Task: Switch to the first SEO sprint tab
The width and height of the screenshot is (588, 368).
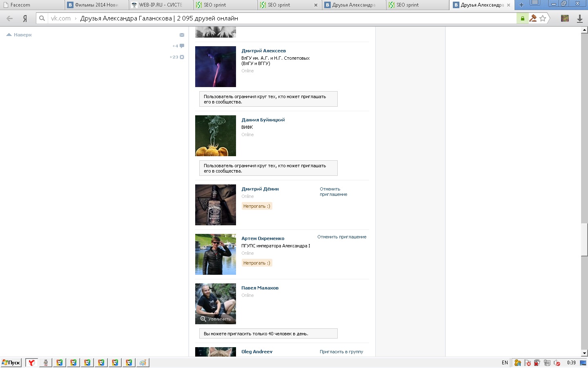Action: coord(225,5)
